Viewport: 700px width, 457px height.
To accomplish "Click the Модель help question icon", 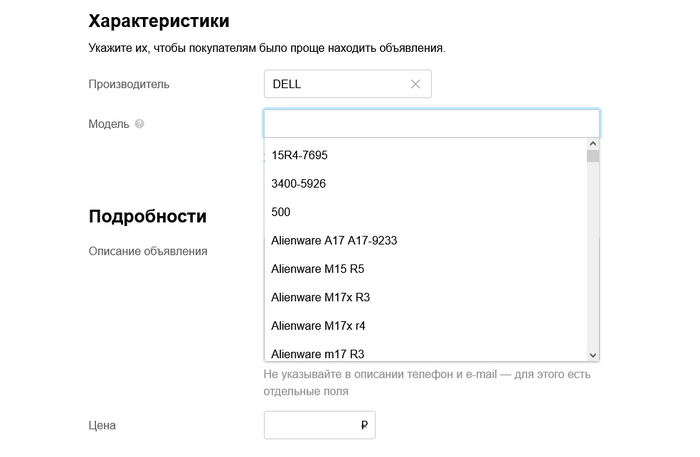I will tap(139, 124).
